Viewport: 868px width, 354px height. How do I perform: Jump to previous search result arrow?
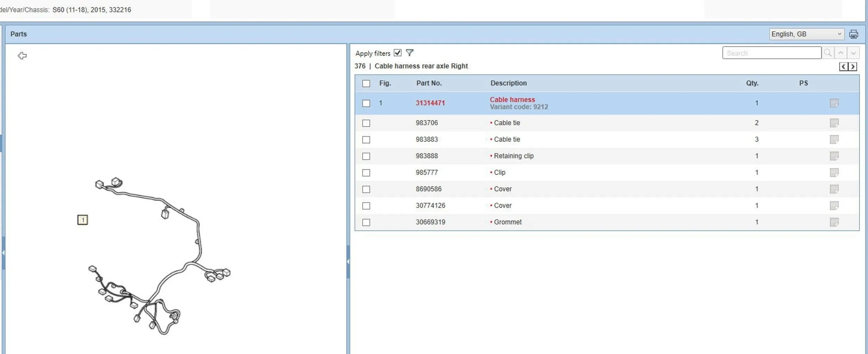click(841, 53)
